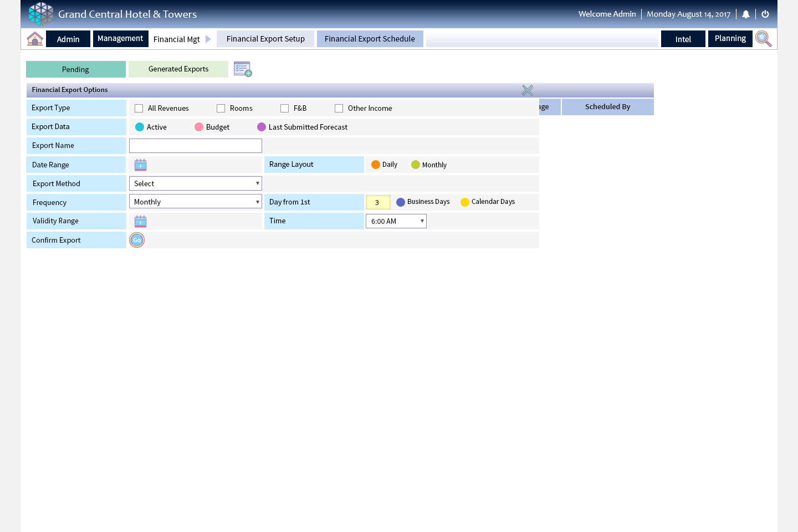Viewport: 798px width, 532px height.
Task: Open the magnifying glass search icon
Action: point(763,39)
